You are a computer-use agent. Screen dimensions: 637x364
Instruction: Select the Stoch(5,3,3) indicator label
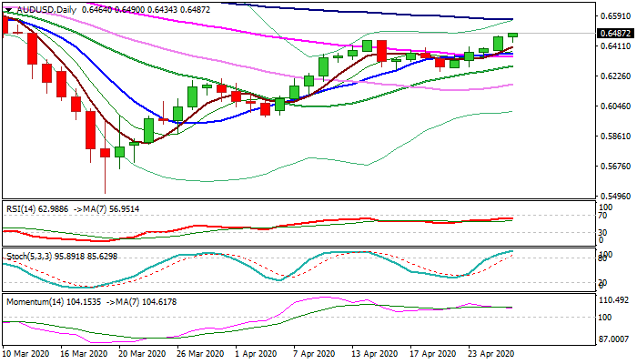(x=29, y=257)
